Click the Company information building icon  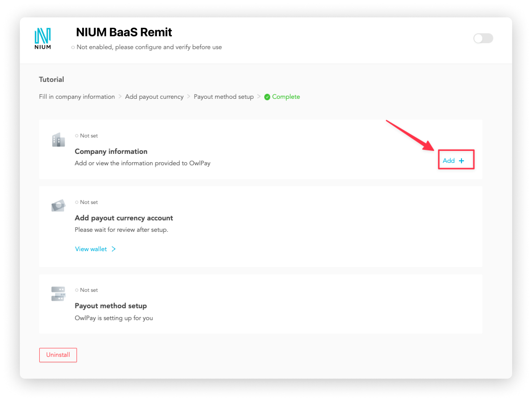pyautogui.click(x=58, y=140)
